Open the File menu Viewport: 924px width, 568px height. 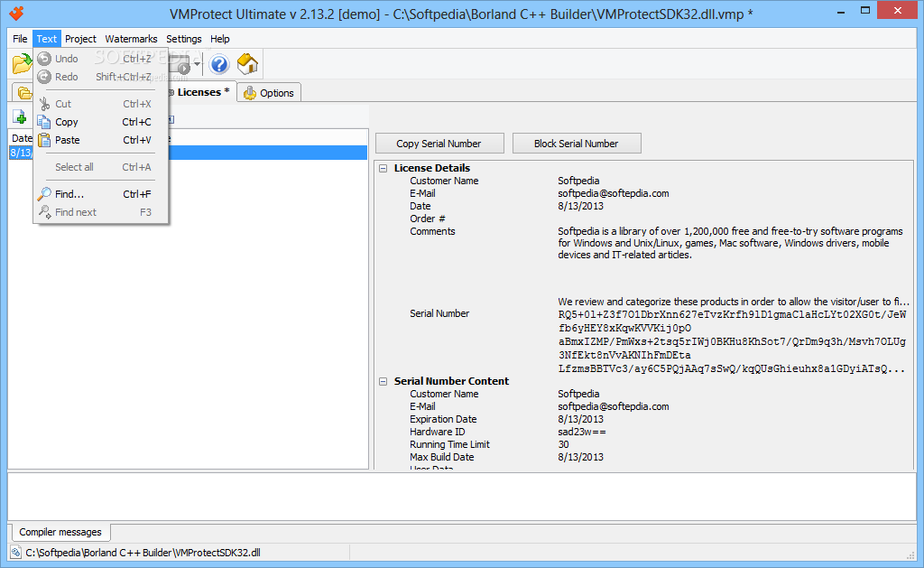click(x=20, y=39)
